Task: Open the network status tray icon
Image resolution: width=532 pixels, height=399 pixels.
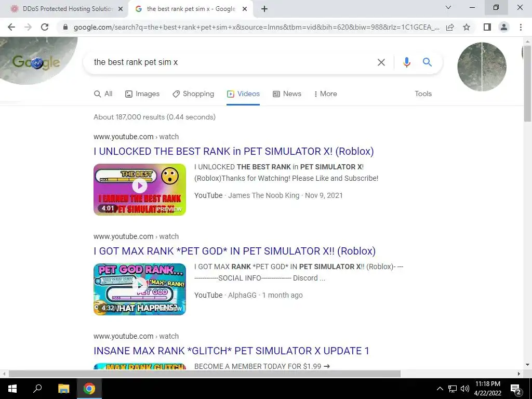Action: [453, 389]
